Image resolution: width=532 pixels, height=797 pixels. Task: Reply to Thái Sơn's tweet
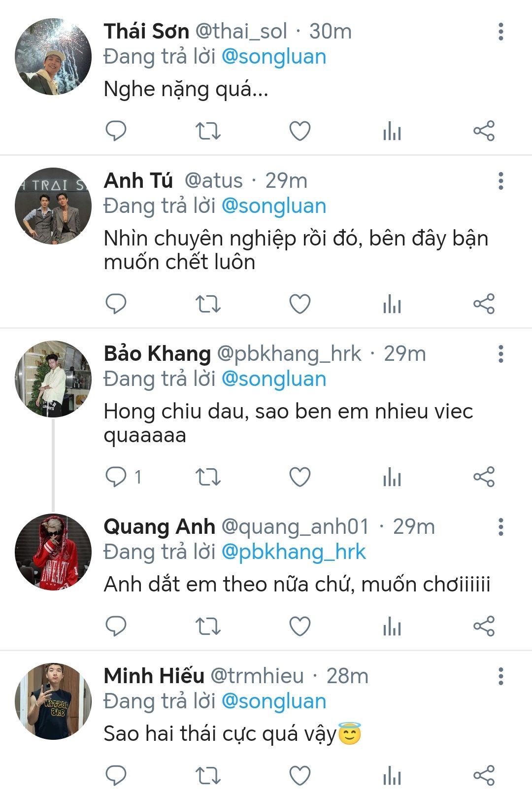click(116, 131)
